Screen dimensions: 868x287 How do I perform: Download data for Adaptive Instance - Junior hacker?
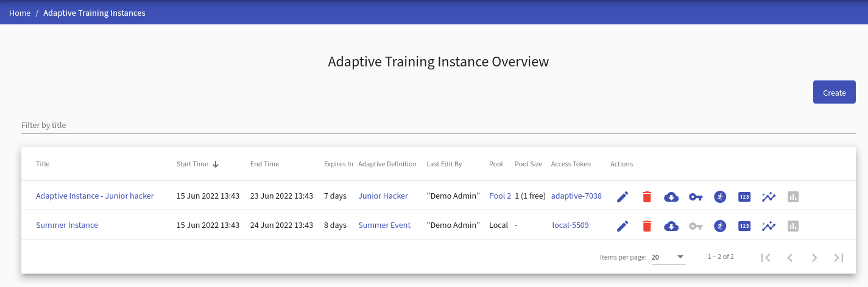(x=671, y=196)
